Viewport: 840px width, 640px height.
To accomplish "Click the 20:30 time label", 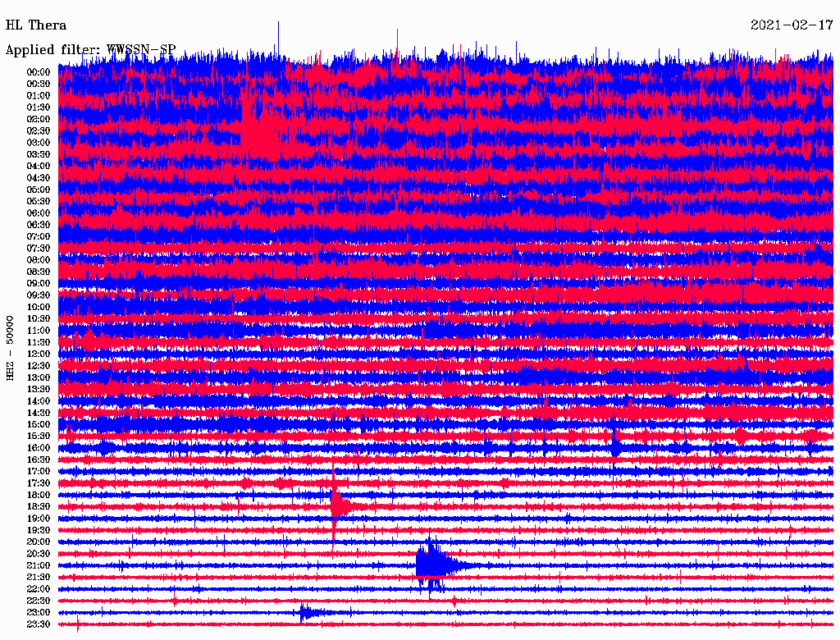I will [x=39, y=554].
